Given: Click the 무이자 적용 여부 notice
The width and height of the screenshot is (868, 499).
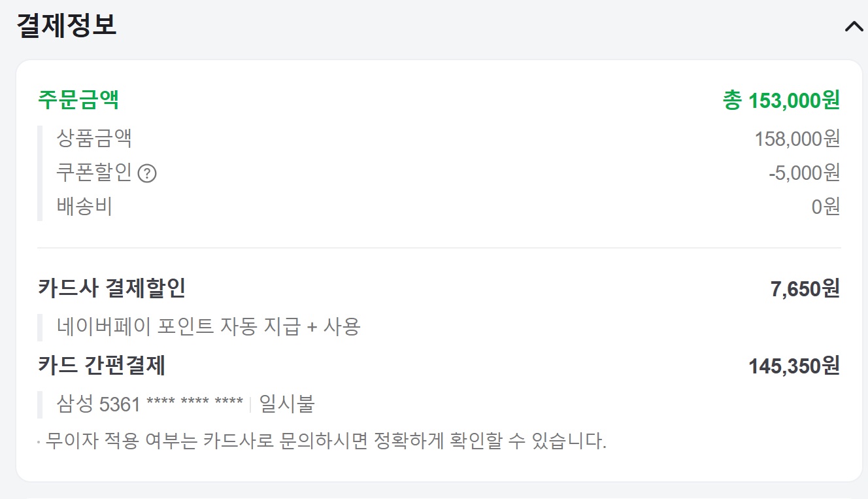Looking at the screenshot, I should (x=325, y=441).
